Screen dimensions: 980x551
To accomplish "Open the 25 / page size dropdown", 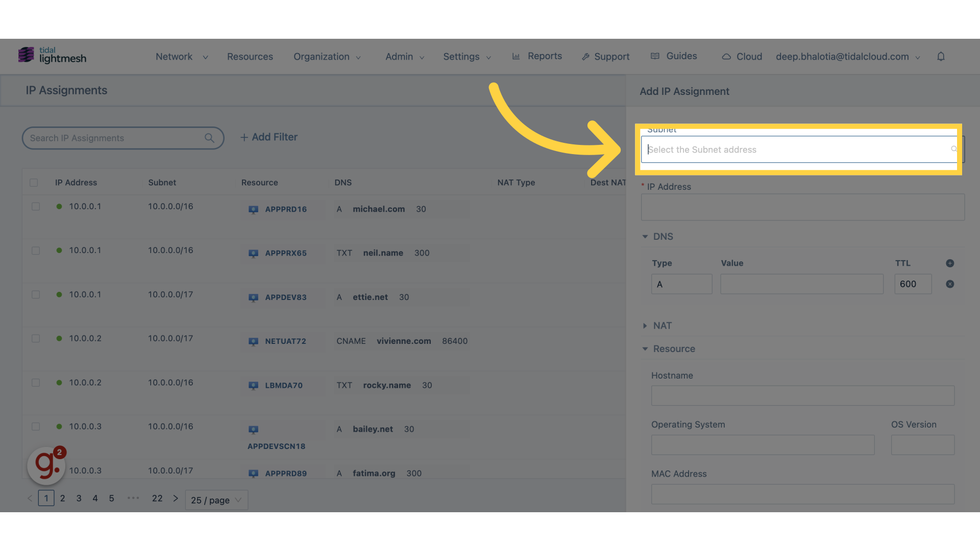I will pos(216,500).
